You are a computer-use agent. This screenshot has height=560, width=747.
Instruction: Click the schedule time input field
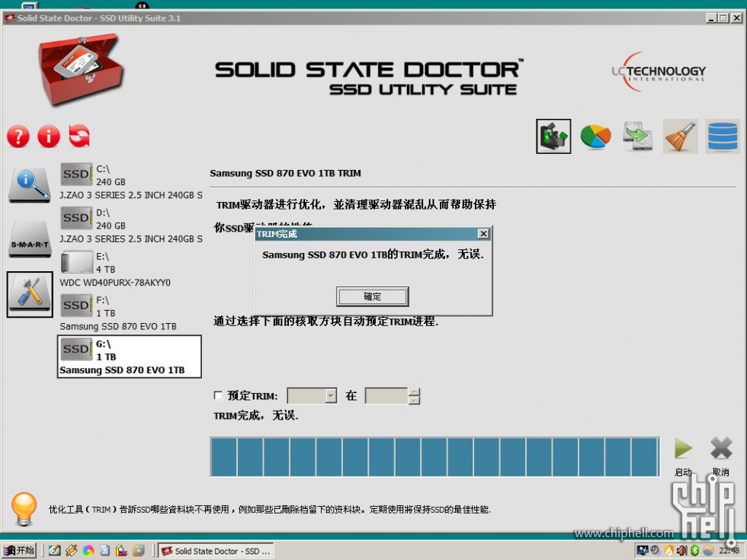(386, 395)
